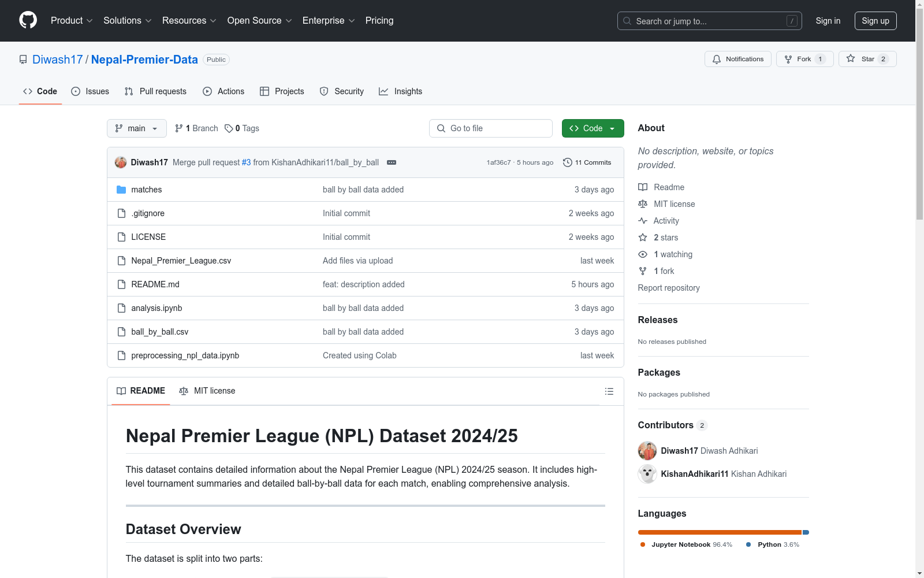The image size is (924, 578).
Task: Click commit hash 1af36c7
Action: coord(499,162)
